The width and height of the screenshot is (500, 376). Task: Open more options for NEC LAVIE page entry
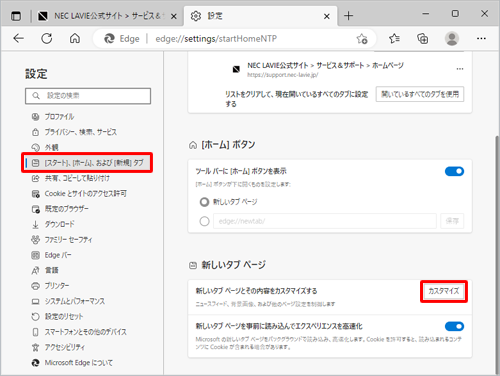460,69
